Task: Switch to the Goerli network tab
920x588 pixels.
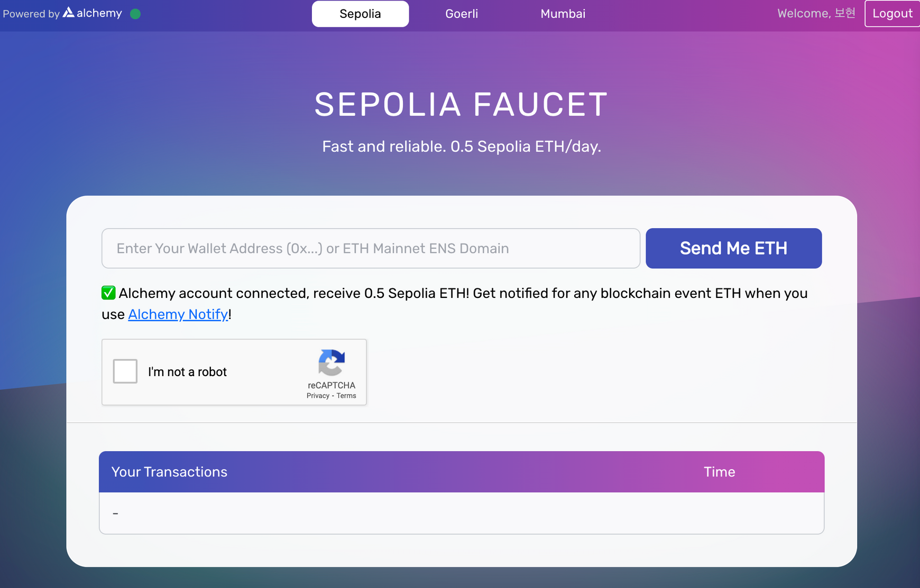Action: click(462, 14)
